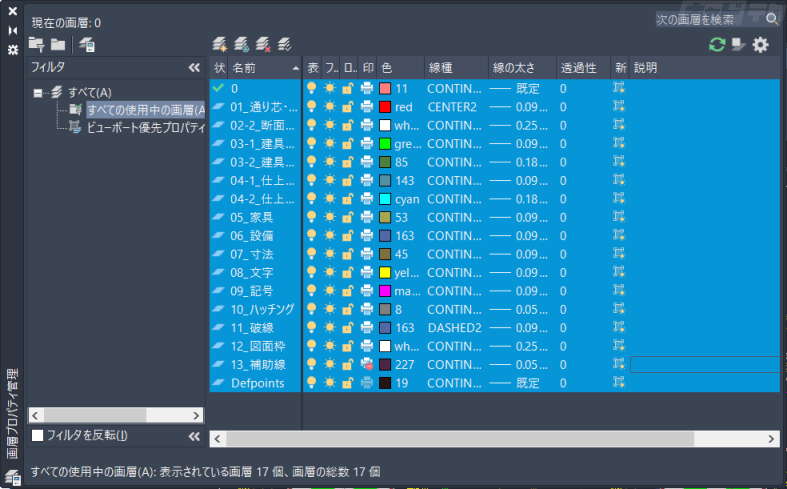Open the magenta color swatch of 09_記号
Image resolution: width=787 pixels, height=489 pixels.
pyautogui.click(x=385, y=291)
